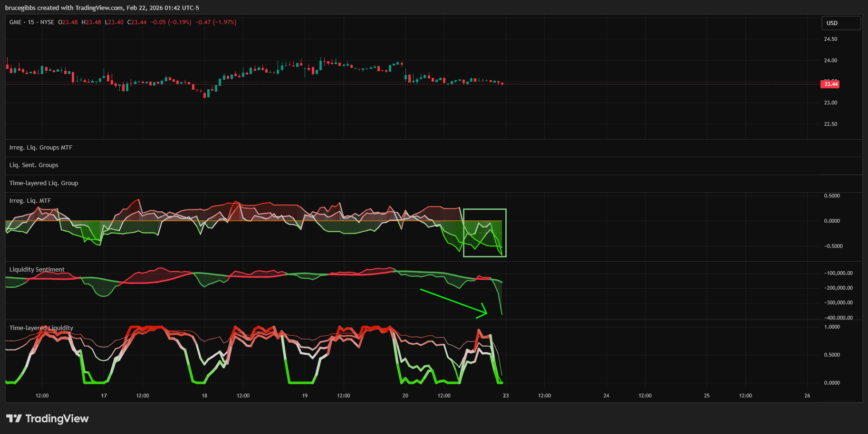Image resolution: width=868 pixels, height=434 pixels.
Task: Expand the Time-layered Liq. Group pane
Action: tap(44, 183)
